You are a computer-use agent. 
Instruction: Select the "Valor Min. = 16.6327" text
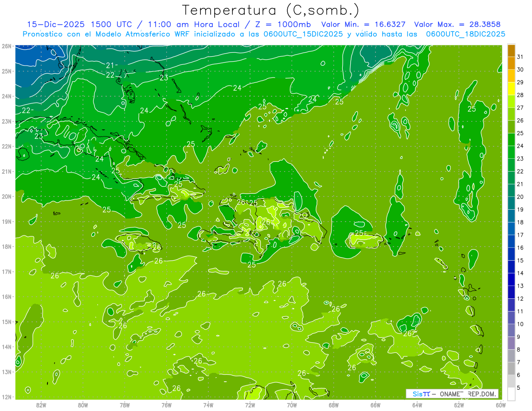(363, 24)
